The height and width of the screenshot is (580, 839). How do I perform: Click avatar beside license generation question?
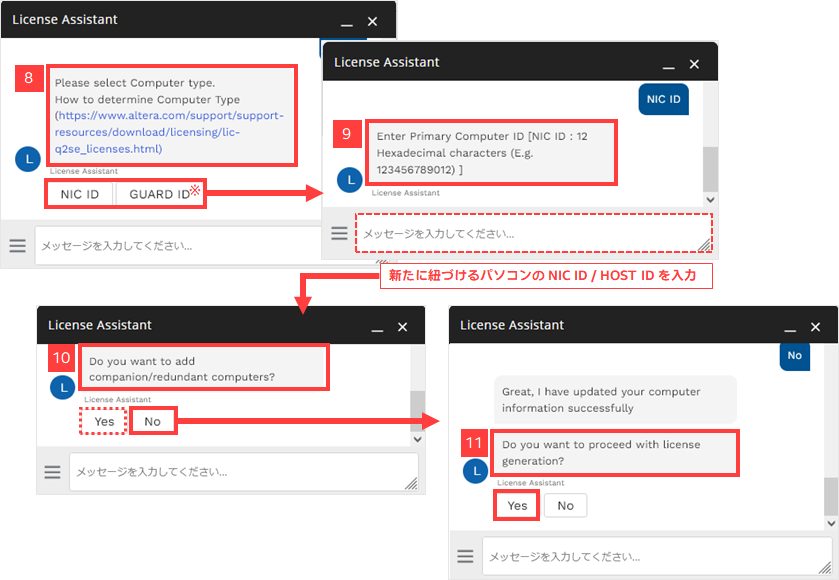pyautogui.click(x=475, y=471)
